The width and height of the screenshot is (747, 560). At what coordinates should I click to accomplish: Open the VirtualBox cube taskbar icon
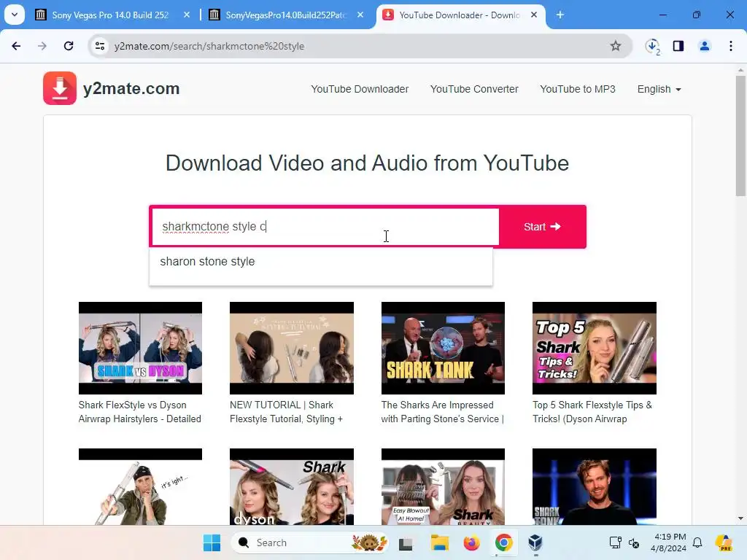[x=535, y=542]
